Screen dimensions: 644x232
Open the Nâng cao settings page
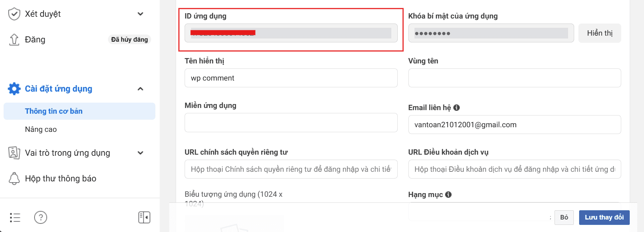[41, 129]
